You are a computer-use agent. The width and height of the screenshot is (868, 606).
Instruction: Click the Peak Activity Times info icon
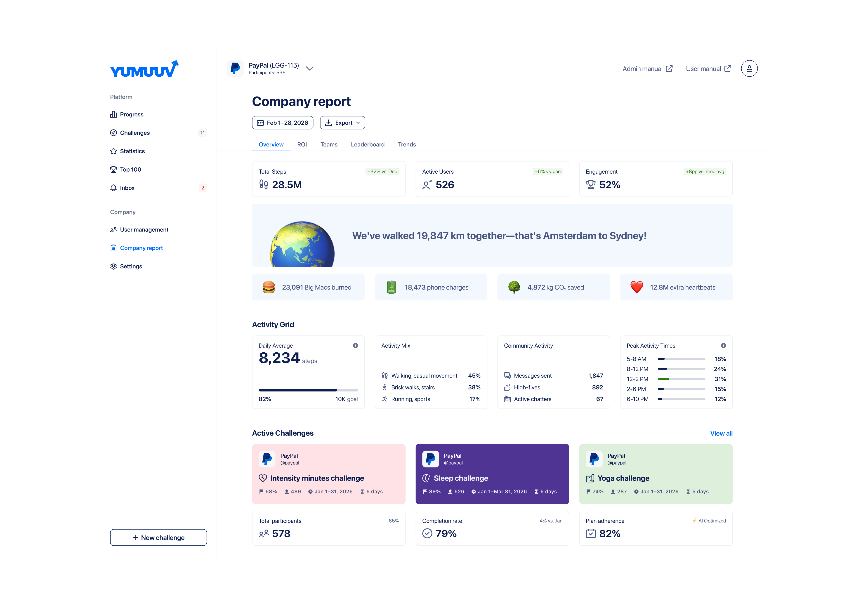pyautogui.click(x=723, y=346)
